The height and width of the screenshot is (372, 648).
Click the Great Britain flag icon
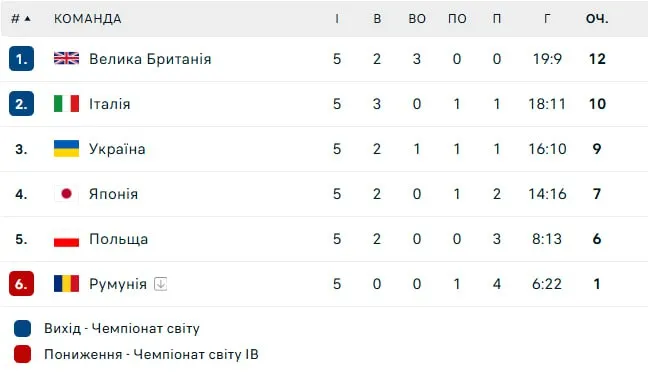point(67,59)
